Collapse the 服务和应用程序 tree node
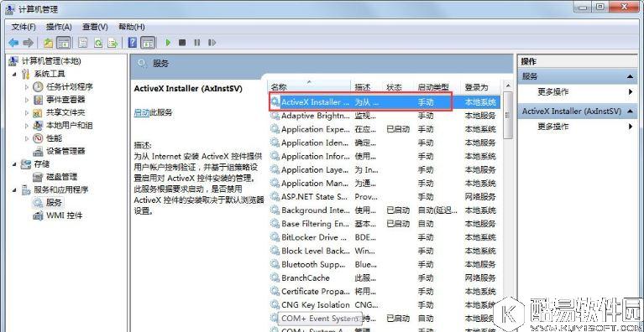The height and width of the screenshot is (332, 644). (14, 190)
